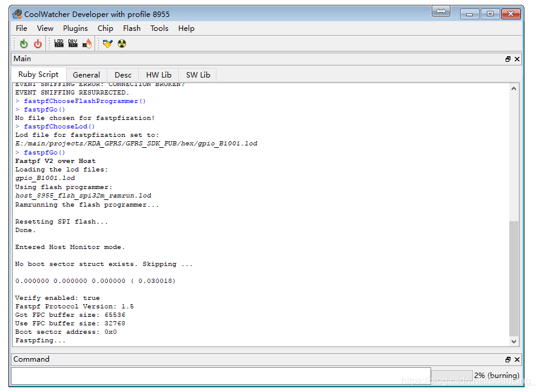This screenshot has height=392, width=542.
Task: Click the "No boot sector struct exists" line
Action: click(x=104, y=264)
